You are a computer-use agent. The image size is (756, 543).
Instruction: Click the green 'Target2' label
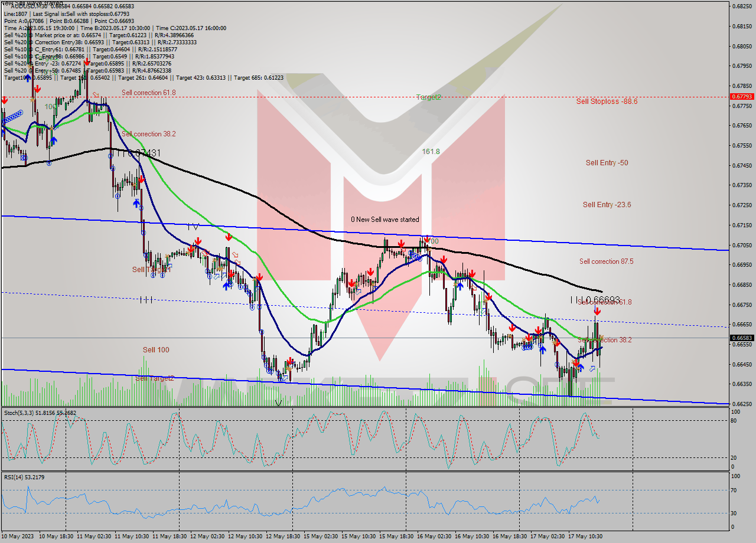(x=428, y=97)
